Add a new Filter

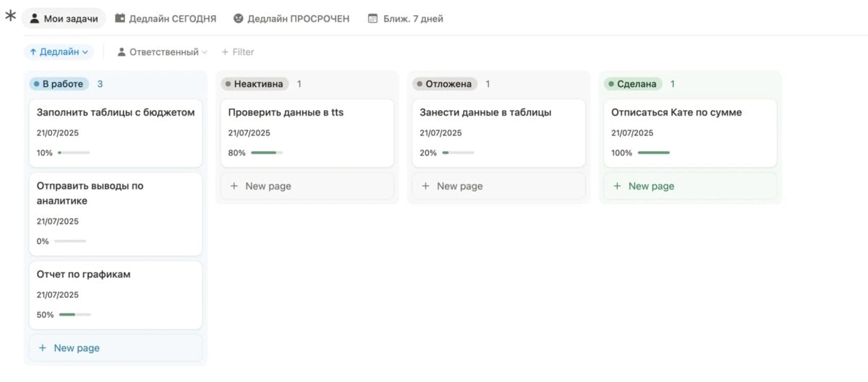(x=238, y=52)
